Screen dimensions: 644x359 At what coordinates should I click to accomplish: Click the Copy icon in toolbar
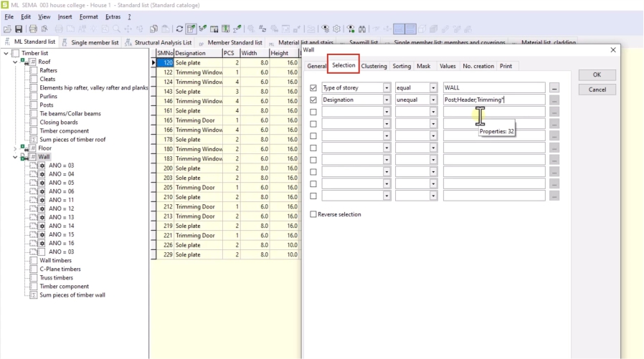pos(154,29)
